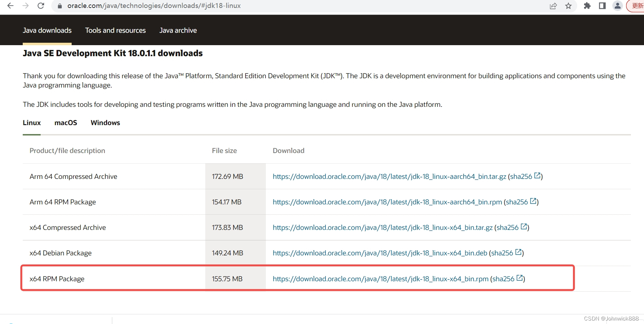This screenshot has height=324, width=644.
Task: Select the Linux tab
Action: 31,123
